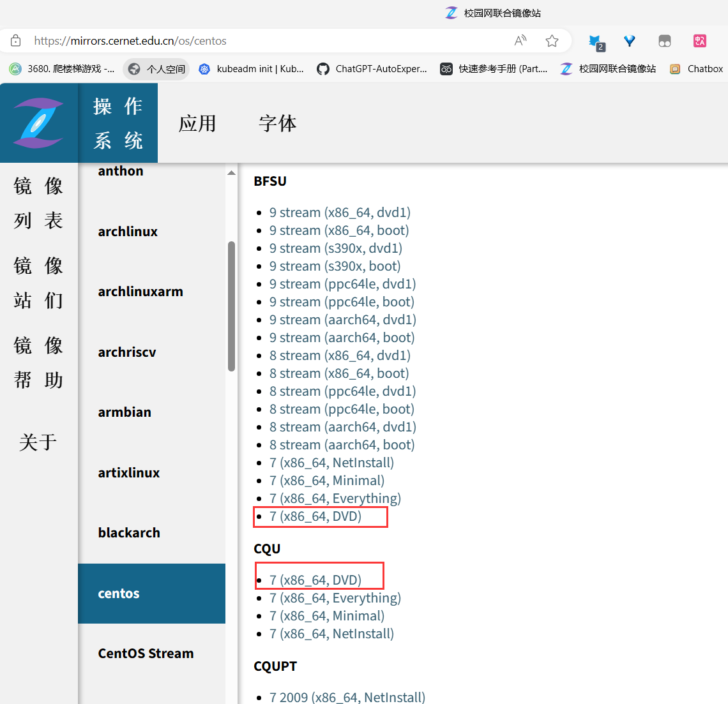Download BFSU 9 stream (x86_64, boot)

[x=339, y=230]
